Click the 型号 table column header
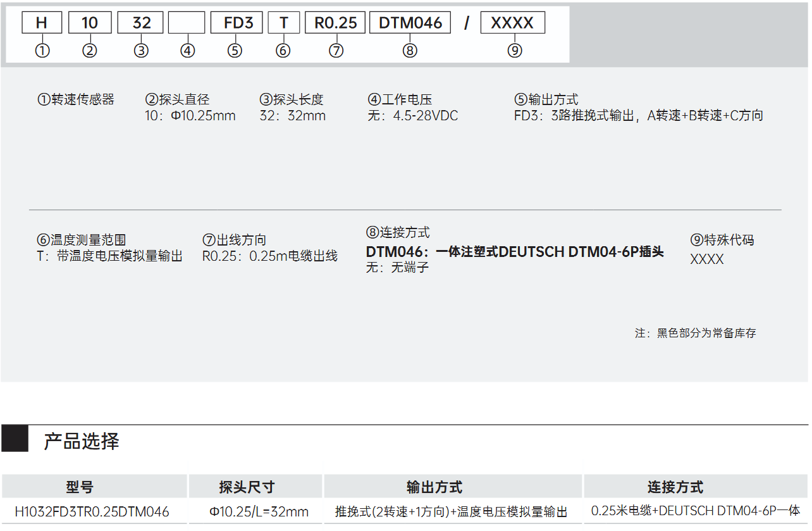This screenshot has height=531, width=812. (x=80, y=487)
